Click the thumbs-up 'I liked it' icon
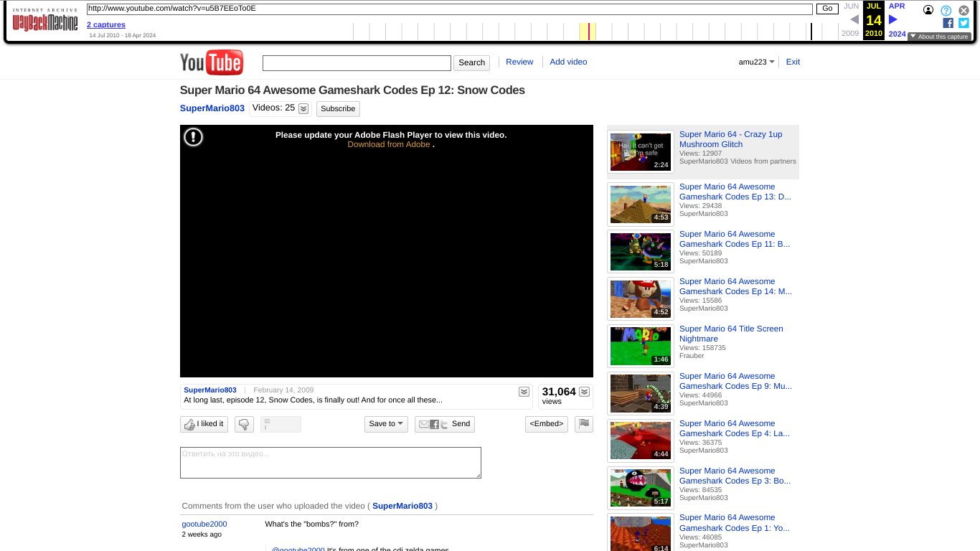The image size is (980, 551). (x=188, y=424)
